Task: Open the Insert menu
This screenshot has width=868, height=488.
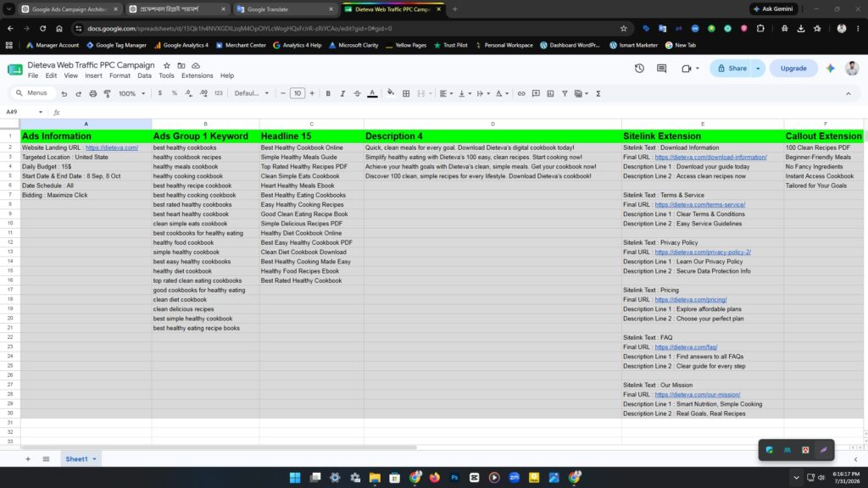Action: pyautogui.click(x=93, y=75)
